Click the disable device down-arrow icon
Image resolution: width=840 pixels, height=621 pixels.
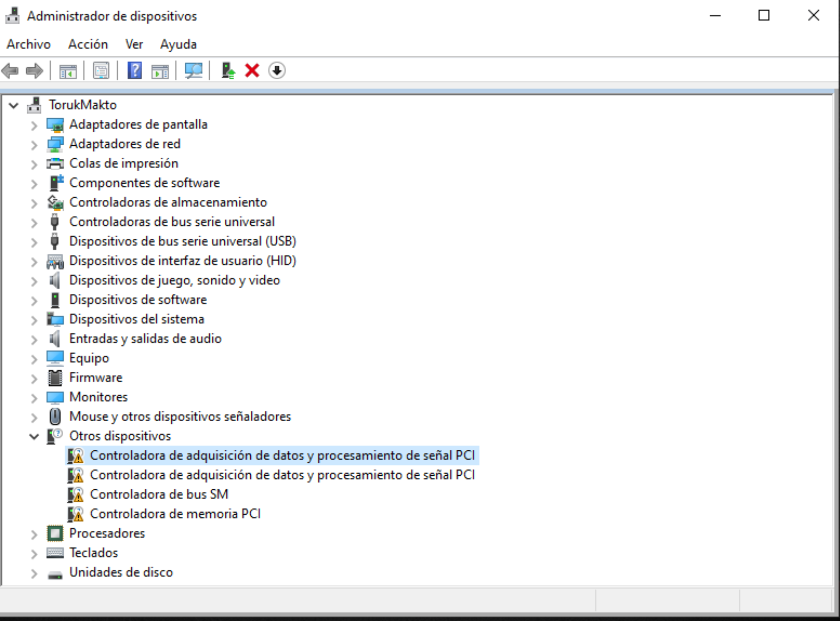pyautogui.click(x=277, y=71)
